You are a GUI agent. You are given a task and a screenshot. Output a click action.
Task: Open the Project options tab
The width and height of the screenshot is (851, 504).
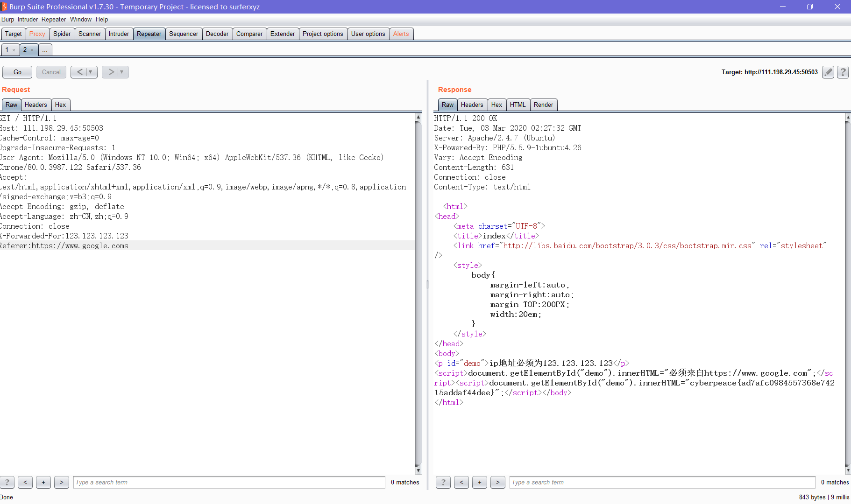pos(323,34)
